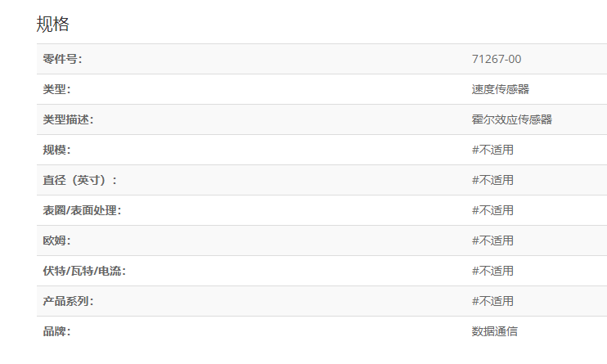Click the 表圈/表面处理 label
The width and height of the screenshot is (607, 364).
82,210
